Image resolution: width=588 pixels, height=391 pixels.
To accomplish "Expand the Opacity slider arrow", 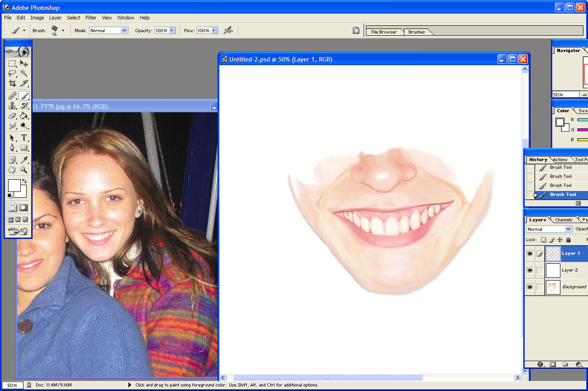I will pos(172,30).
